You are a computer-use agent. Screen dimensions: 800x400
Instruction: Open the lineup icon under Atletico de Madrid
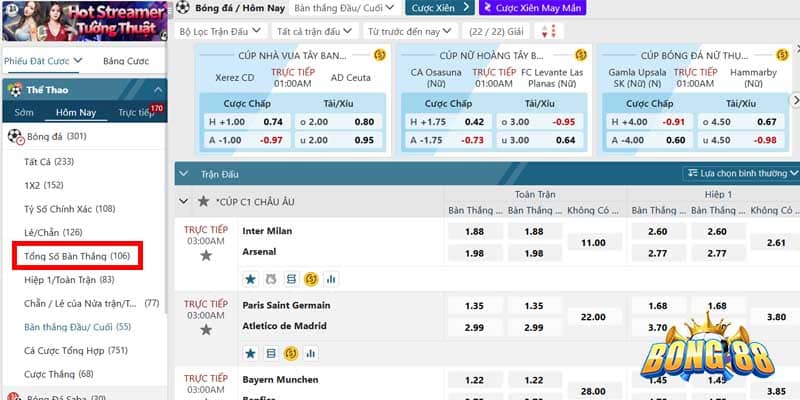pyautogui.click(x=271, y=353)
